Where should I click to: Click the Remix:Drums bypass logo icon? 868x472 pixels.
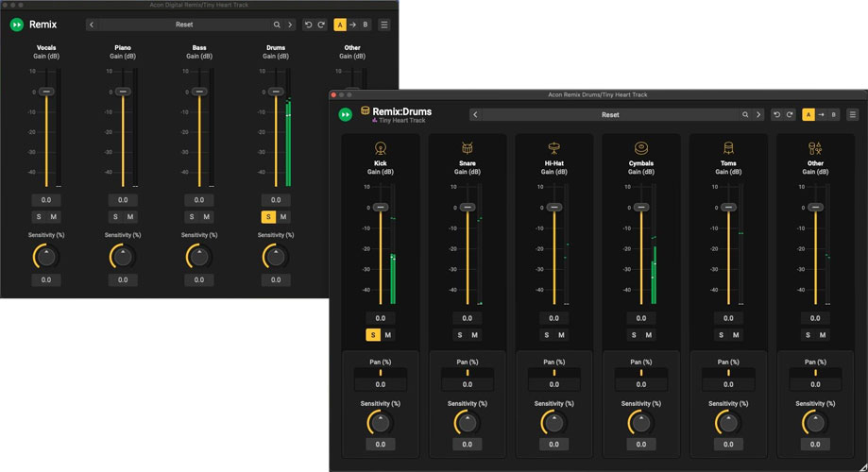pyautogui.click(x=346, y=114)
